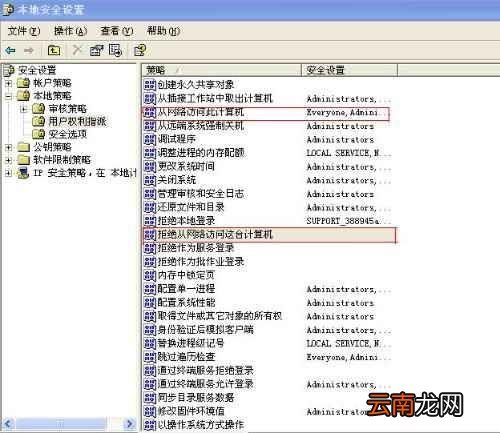The height and width of the screenshot is (433, 500).
Task: Open the 帮助(H) menu
Action: point(164,31)
